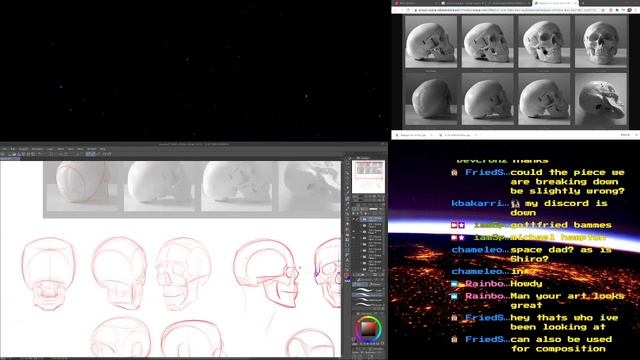Click the main drawing color swatch below the tool palette
The image size is (640, 360).
click(x=346, y=275)
